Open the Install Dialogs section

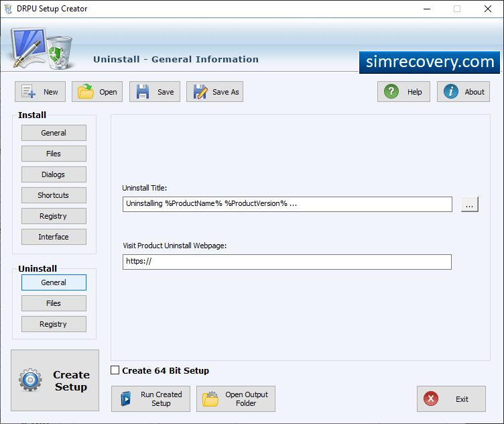(54, 174)
